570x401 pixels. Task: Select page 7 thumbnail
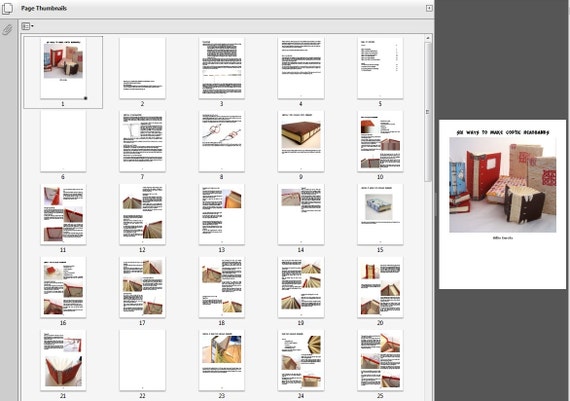(142, 141)
